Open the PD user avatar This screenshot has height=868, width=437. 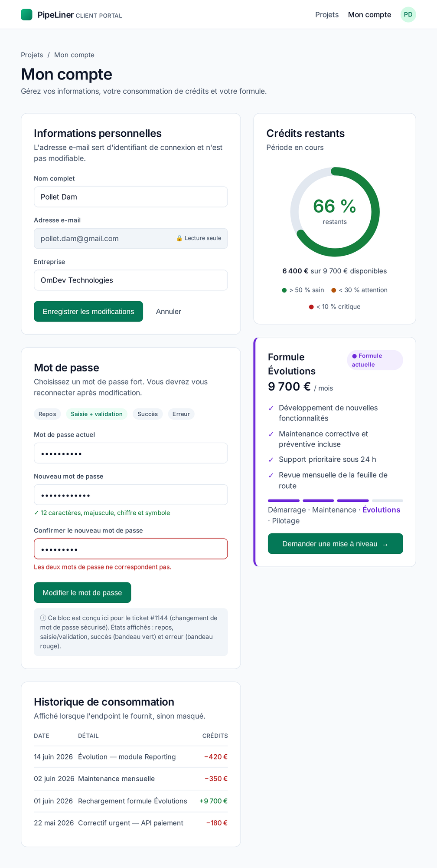coord(408,14)
